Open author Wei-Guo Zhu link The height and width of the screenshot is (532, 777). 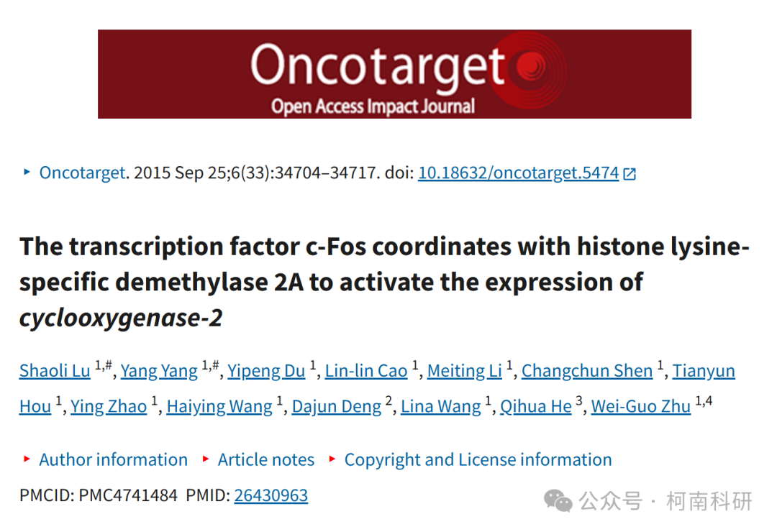coord(641,406)
